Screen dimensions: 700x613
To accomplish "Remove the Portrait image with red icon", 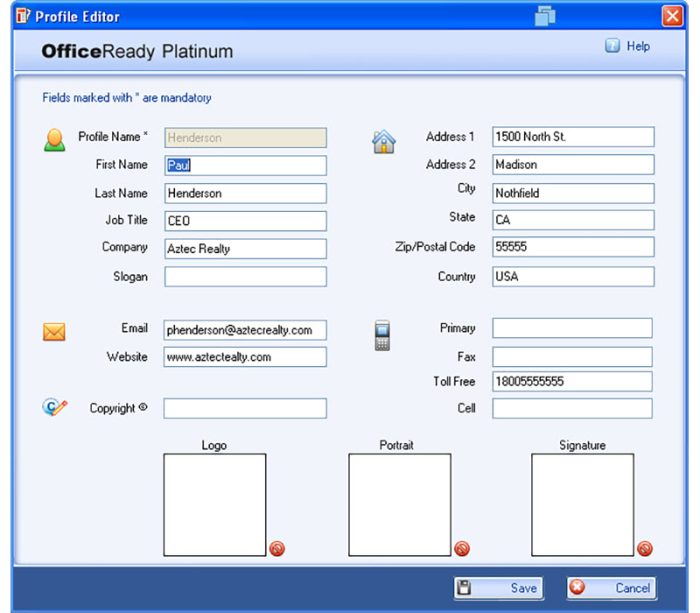I will [462, 548].
